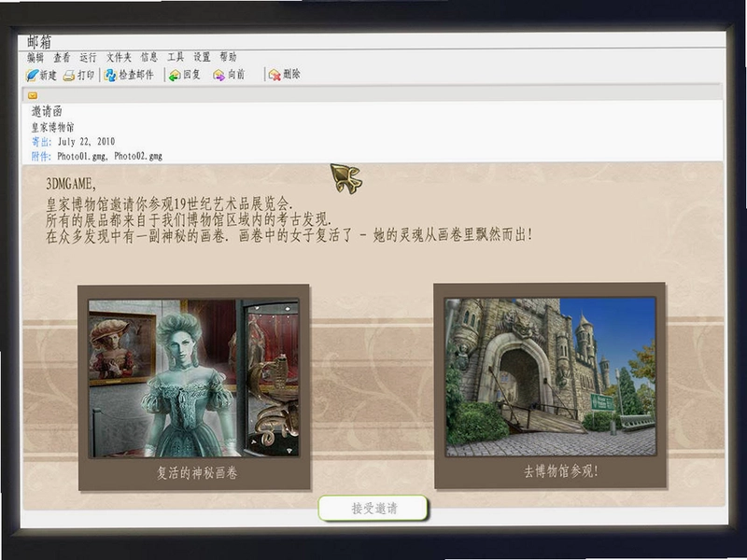Click the Delete (删除) red X icon
The height and width of the screenshot is (560, 747).
[275, 76]
